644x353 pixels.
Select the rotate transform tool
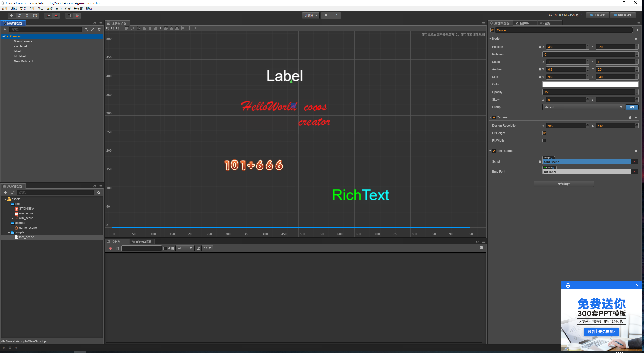click(19, 16)
